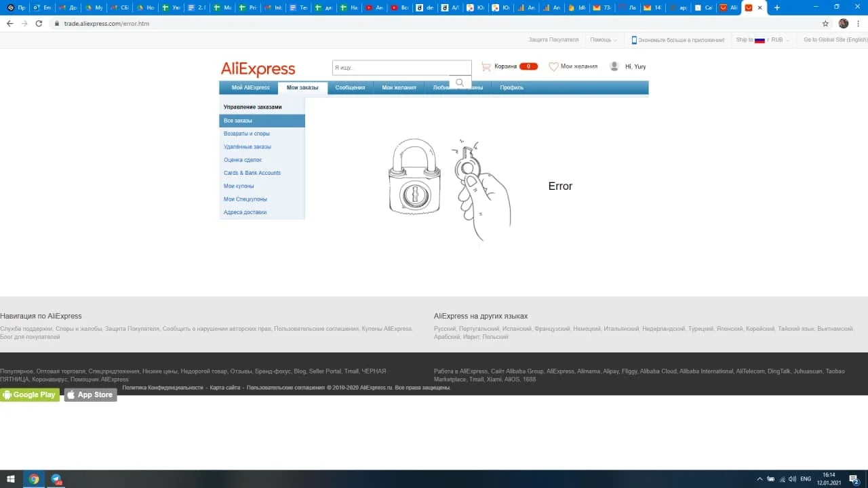Show hidden system tray icons
This screenshot has height=488, width=868.
[x=760, y=479]
